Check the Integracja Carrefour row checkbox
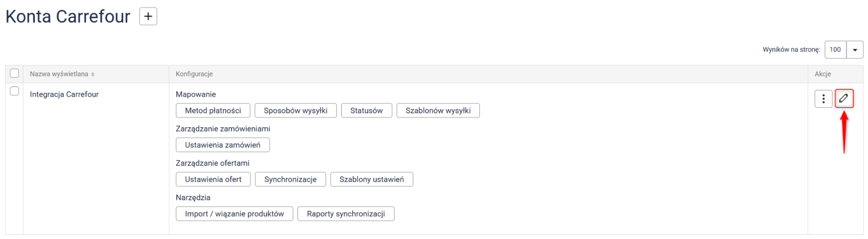Viewport: 868px width, 239px height. (x=14, y=91)
